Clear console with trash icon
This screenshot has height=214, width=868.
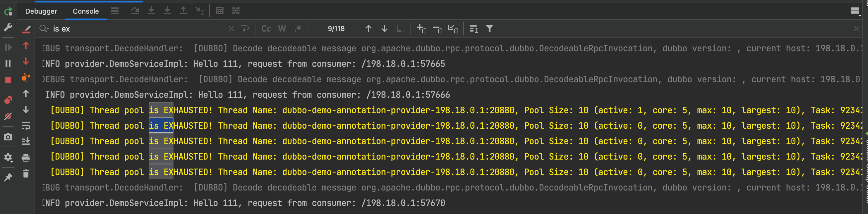coord(26,173)
